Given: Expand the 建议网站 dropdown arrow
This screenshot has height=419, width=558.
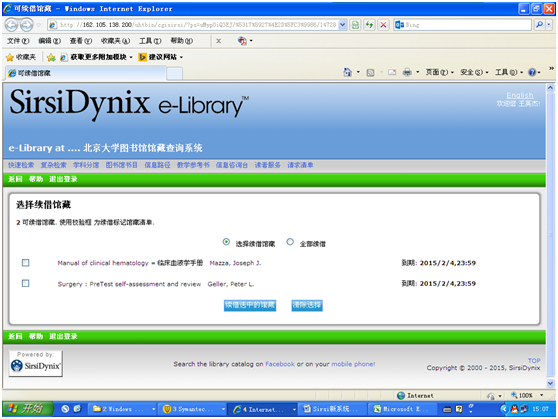Looking at the screenshot, I should tap(181, 57).
